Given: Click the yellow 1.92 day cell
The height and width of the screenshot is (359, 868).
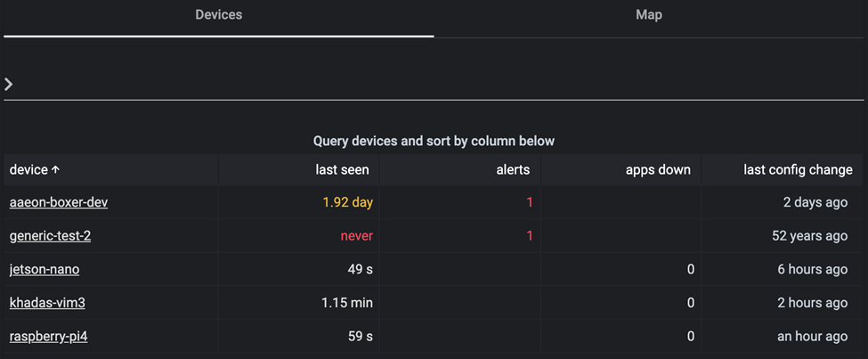Looking at the screenshot, I should pyautogui.click(x=347, y=203).
